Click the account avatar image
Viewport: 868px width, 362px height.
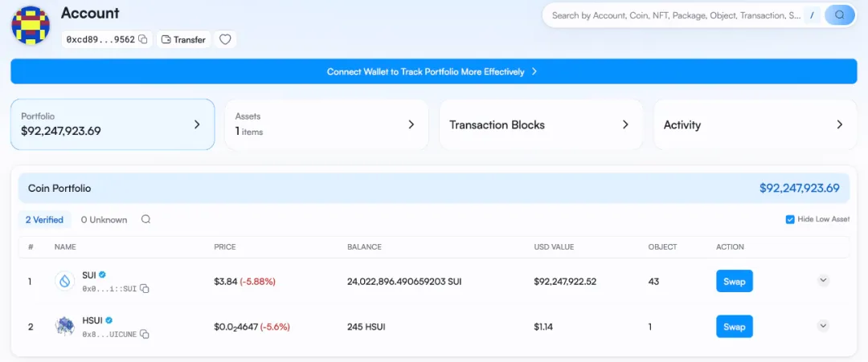31,25
